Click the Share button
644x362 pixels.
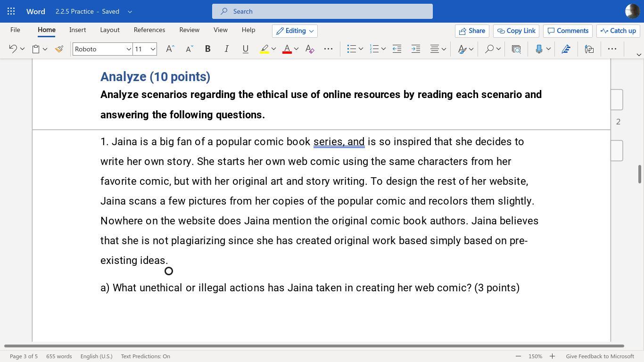pyautogui.click(x=472, y=31)
